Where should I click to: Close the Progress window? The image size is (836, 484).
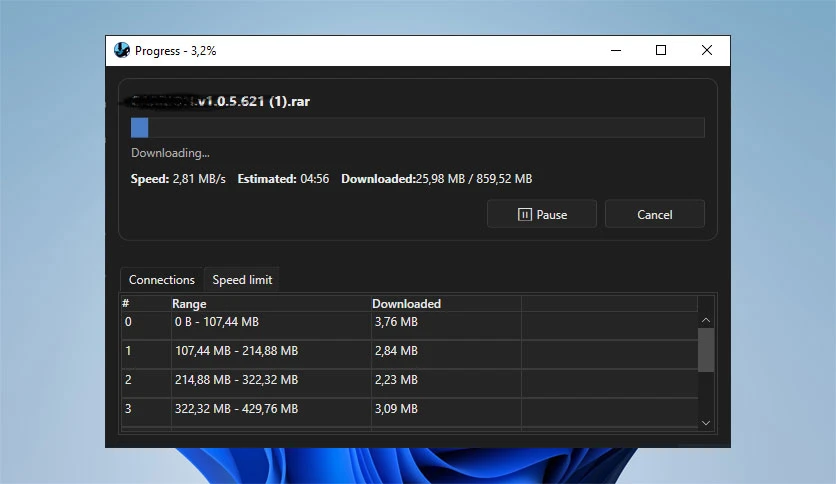(706, 50)
